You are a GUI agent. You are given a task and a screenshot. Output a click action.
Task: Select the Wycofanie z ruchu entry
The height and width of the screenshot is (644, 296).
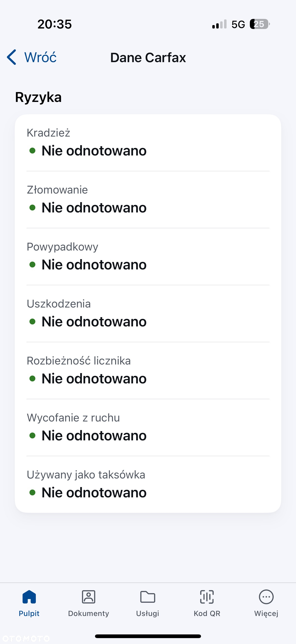pos(148,428)
